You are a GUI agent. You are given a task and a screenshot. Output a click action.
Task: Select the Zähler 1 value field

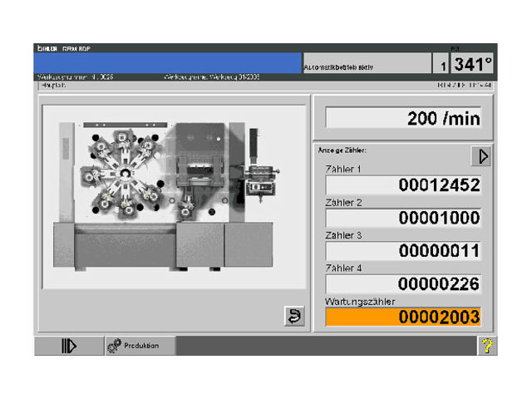pyautogui.click(x=402, y=185)
